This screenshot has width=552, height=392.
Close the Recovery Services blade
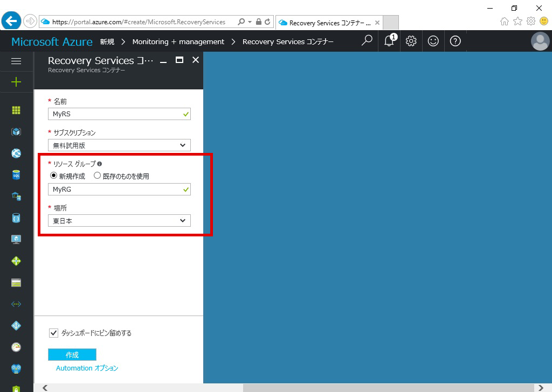coord(196,60)
